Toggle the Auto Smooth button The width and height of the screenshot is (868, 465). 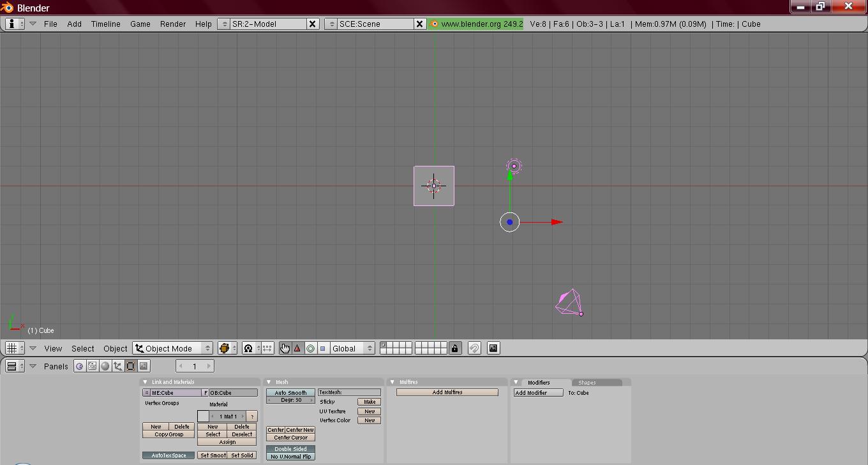coord(290,393)
